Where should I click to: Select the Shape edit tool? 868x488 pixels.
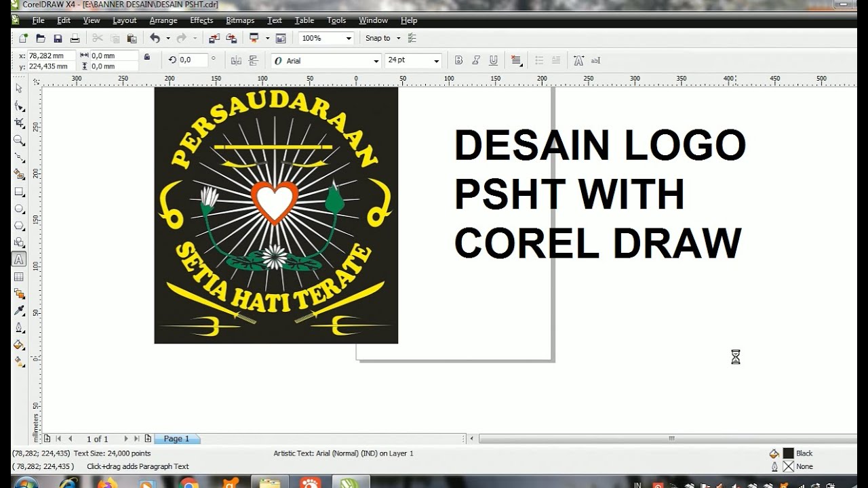(19, 106)
